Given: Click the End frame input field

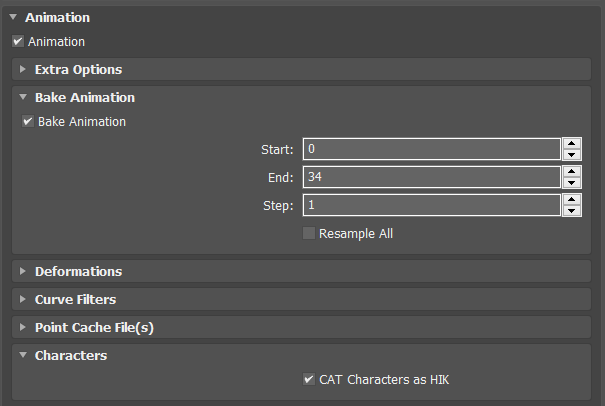Looking at the screenshot, I should click(x=430, y=177).
